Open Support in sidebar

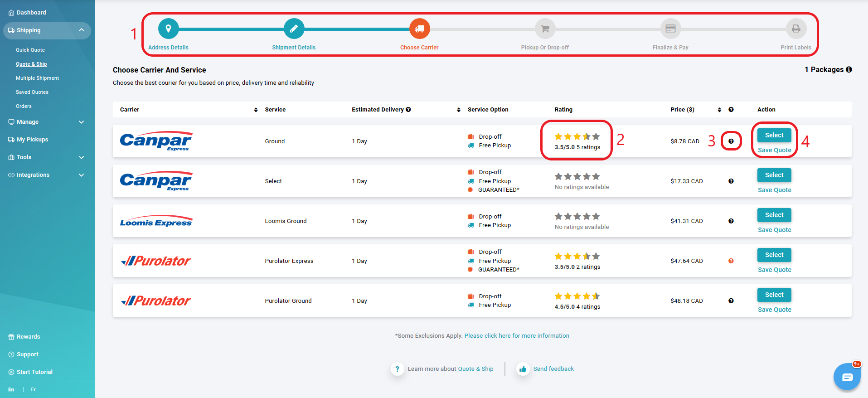[23, 354]
